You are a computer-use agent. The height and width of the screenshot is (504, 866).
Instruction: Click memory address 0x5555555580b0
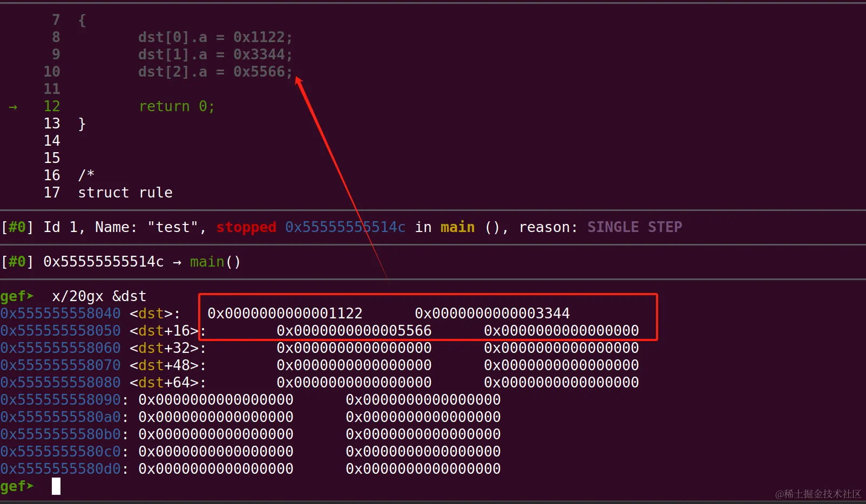pos(60,434)
